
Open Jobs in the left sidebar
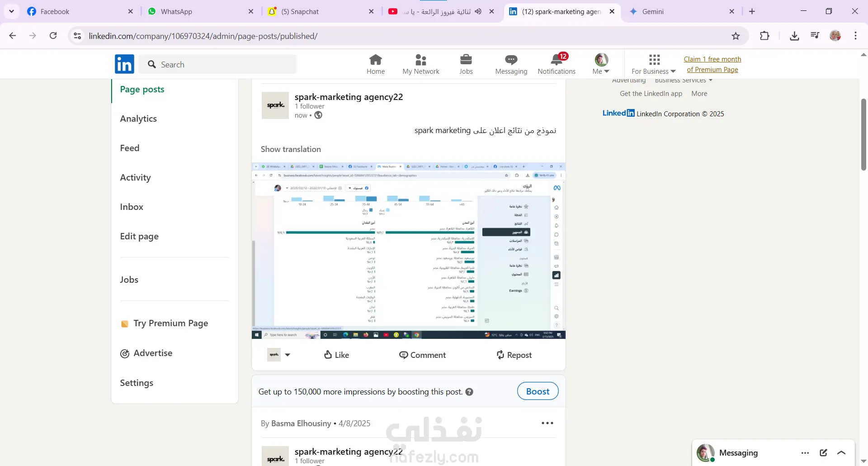pyautogui.click(x=129, y=280)
